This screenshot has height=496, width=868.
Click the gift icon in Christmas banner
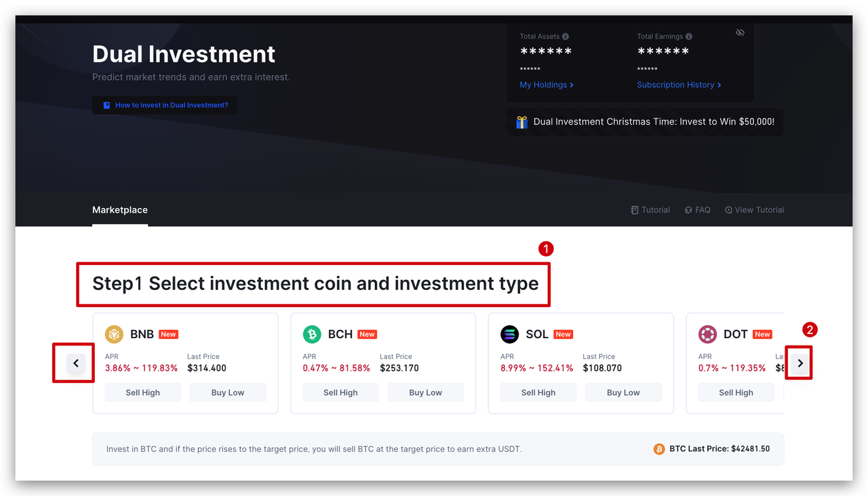pos(521,122)
